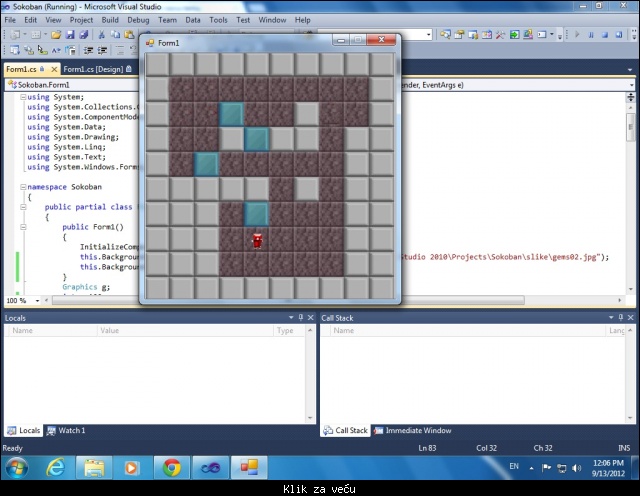Click the Add New Item toolbar icon
The height and width of the screenshot is (496, 640).
click(x=36, y=35)
